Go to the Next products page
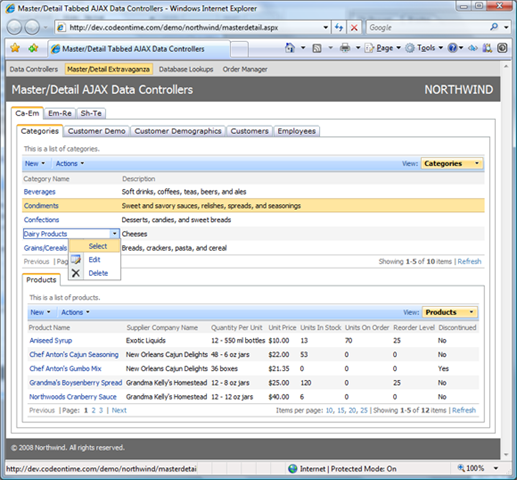Viewport: 517px width, 480px height. pos(119,410)
